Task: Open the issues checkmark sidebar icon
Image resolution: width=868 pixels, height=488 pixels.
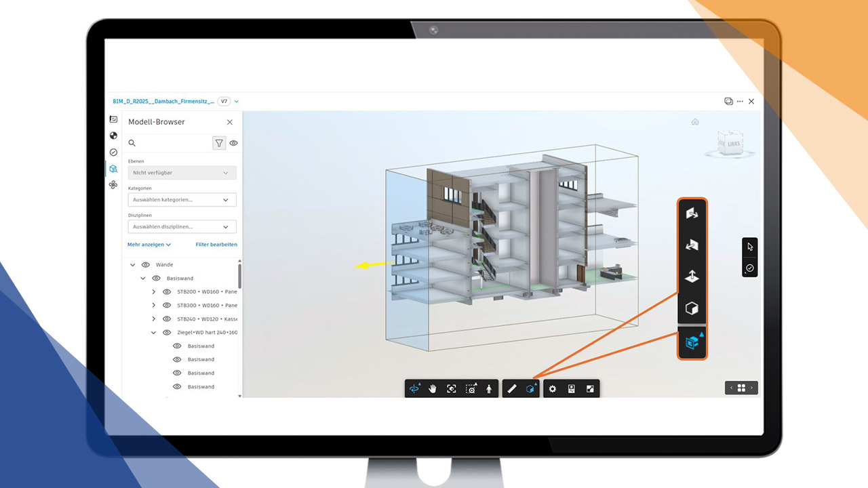Action: pyautogui.click(x=113, y=152)
